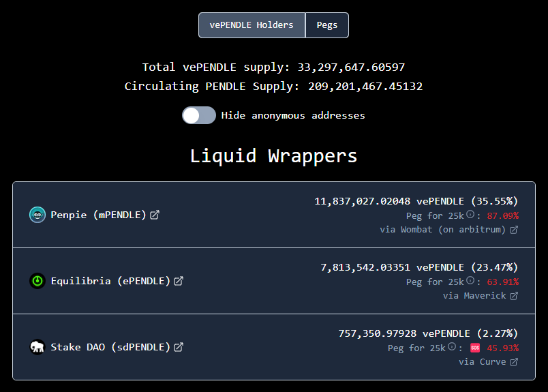Open Stake DAO (sdPENDLE) external link icon
548x392 pixels.
tap(179, 347)
